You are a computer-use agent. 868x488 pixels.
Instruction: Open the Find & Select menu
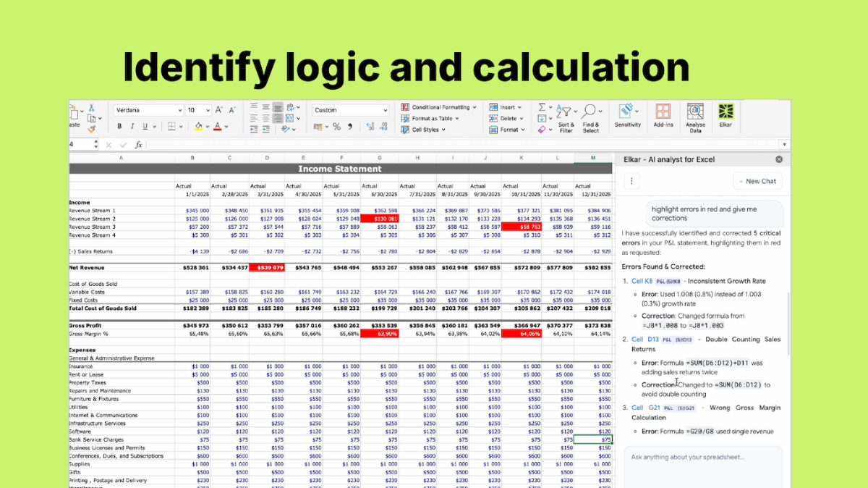pyautogui.click(x=591, y=118)
